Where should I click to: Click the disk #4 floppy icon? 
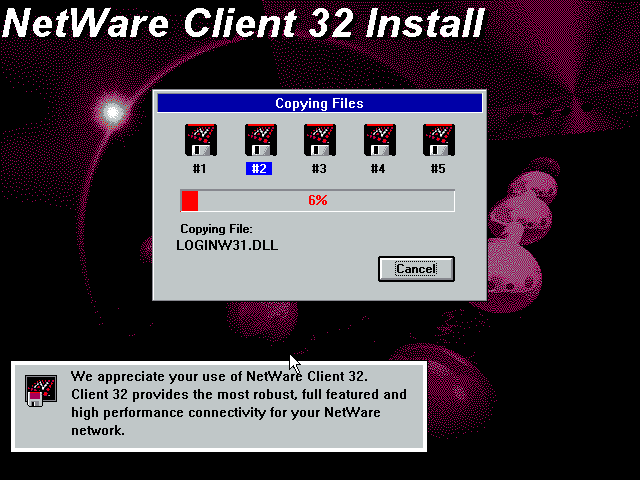(x=380, y=140)
